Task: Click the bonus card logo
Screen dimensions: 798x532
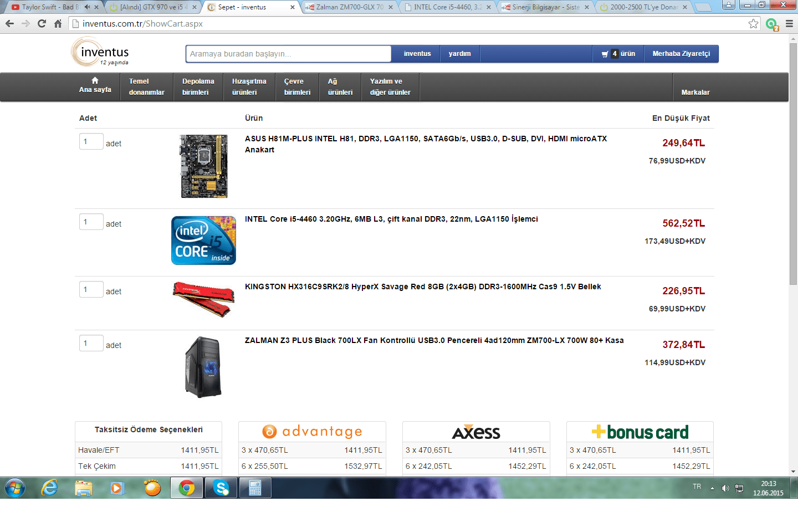Action: (640, 432)
